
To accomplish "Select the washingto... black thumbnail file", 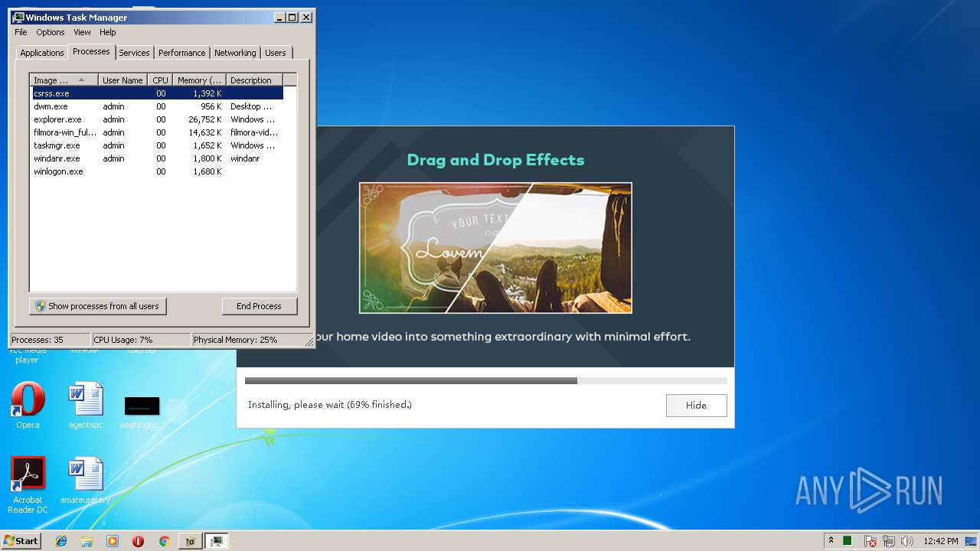I will [x=142, y=412].
